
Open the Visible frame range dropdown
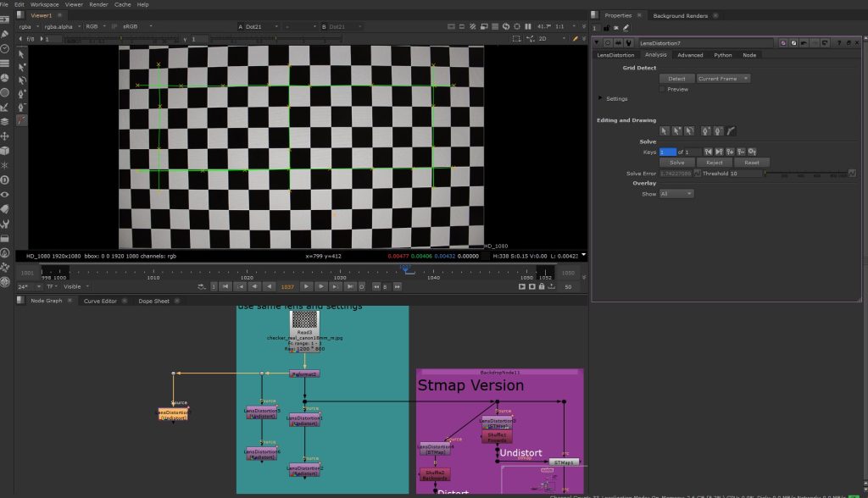click(x=76, y=286)
